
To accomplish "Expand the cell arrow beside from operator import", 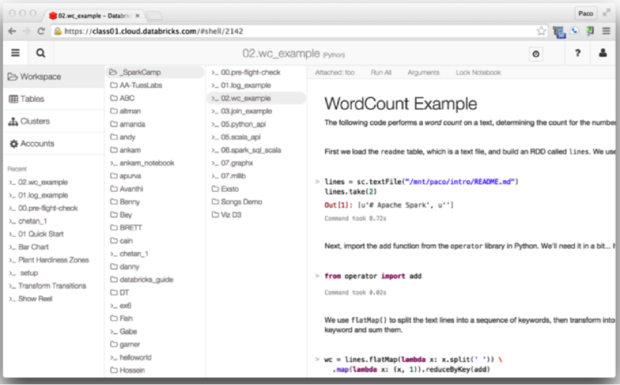I will tap(317, 276).
